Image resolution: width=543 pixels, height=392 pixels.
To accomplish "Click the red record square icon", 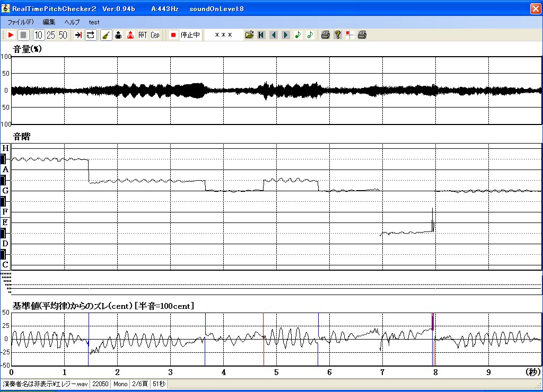I will (173, 35).
